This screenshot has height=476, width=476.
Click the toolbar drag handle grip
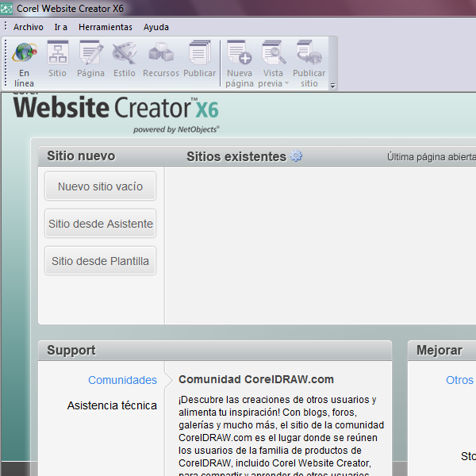coord(6,63)
